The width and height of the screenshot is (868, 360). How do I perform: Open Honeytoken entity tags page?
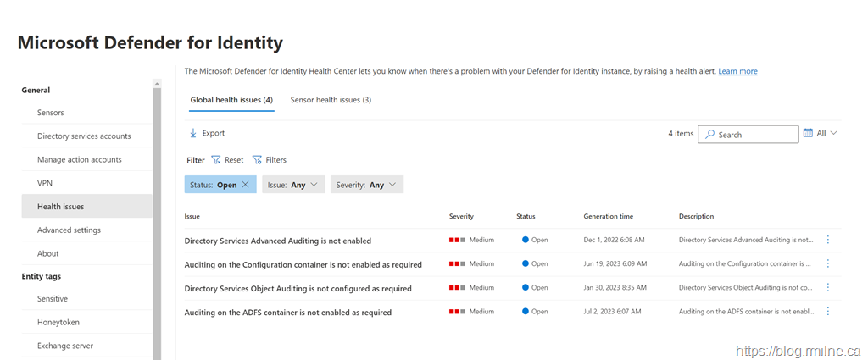[x=58, y=322]
